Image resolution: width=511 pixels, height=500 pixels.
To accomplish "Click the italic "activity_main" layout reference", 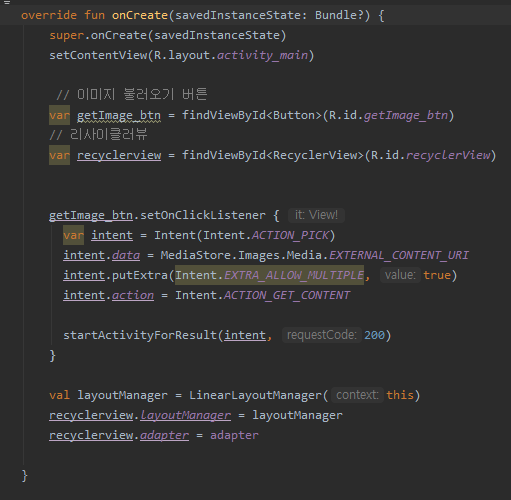I will (262, 55).
